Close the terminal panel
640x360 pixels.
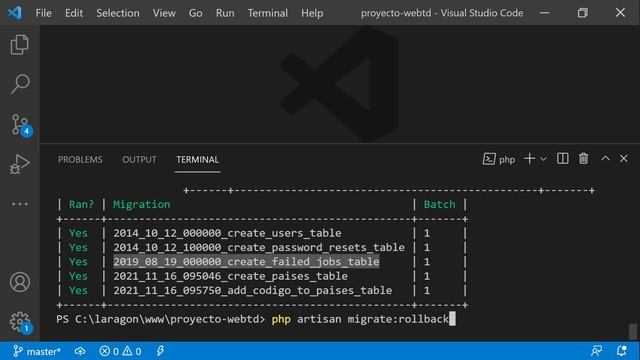(624, 158)
